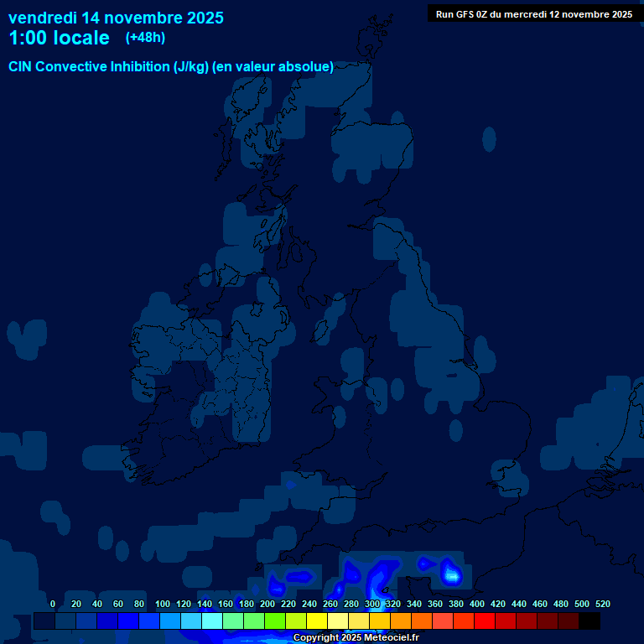
Task: Click the brightest cyan CIN spot on map
Action: coord(452,575)
